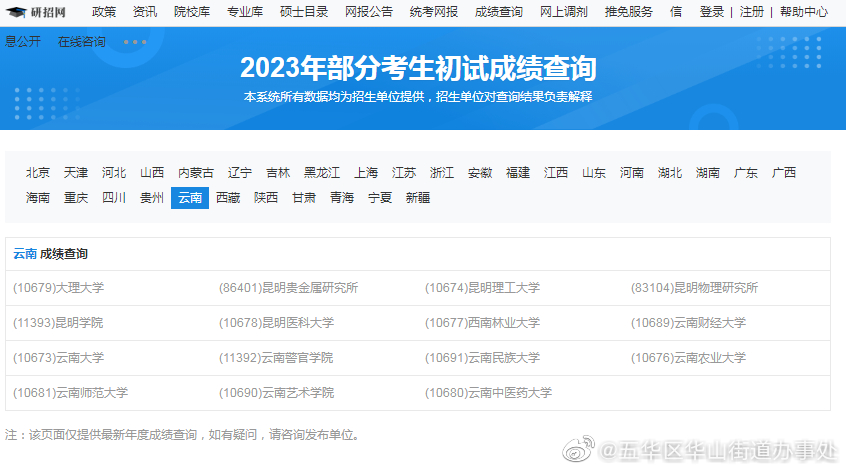The height and width of the screenshot is (471, 846).
Task: Select 宁夏 province tab
Action: tap(380, 198)
